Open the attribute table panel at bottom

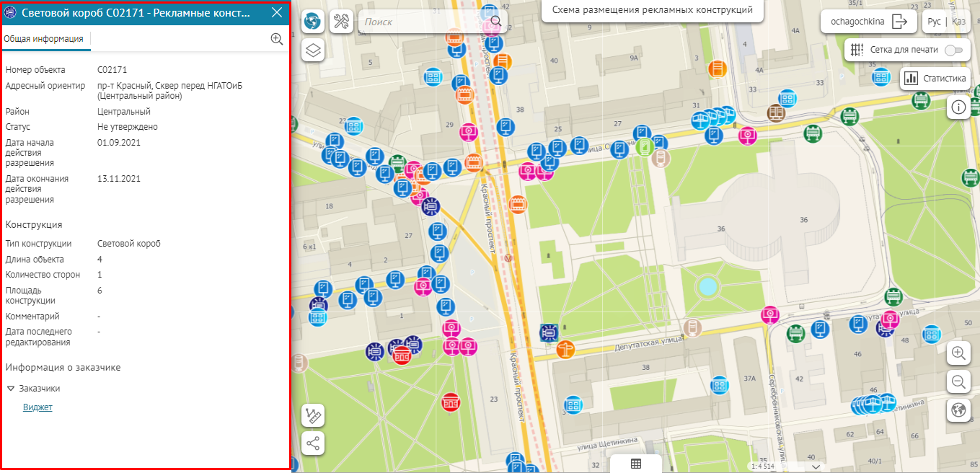coord(635,464)
